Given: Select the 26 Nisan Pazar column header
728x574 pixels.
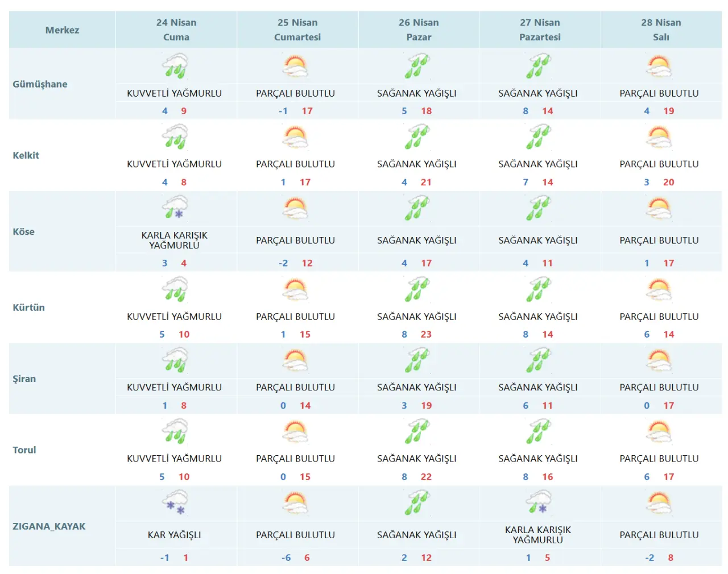Looking at the screenshot, I should (419, 30).
